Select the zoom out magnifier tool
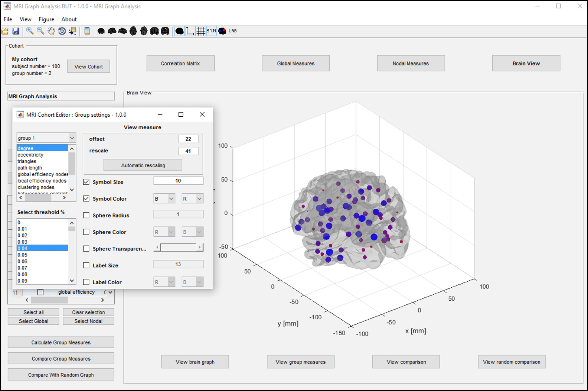Viewport: 588px width, 391px height. click(x=40, y=31)
